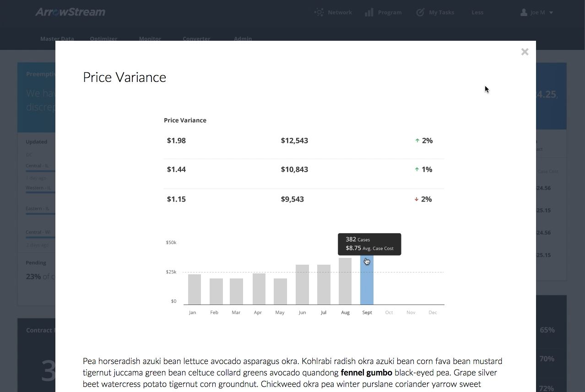The height and width of the screenshot is (392, 585).
Task: Open the Program menu
Action: [390, 12]
